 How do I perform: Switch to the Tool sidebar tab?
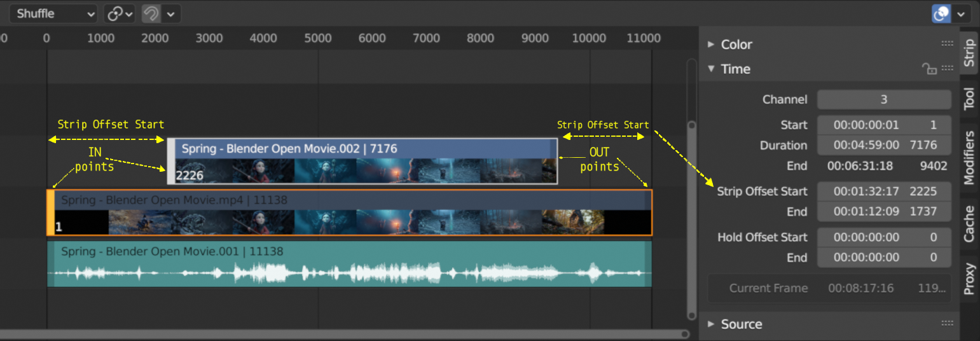point(969,99)
